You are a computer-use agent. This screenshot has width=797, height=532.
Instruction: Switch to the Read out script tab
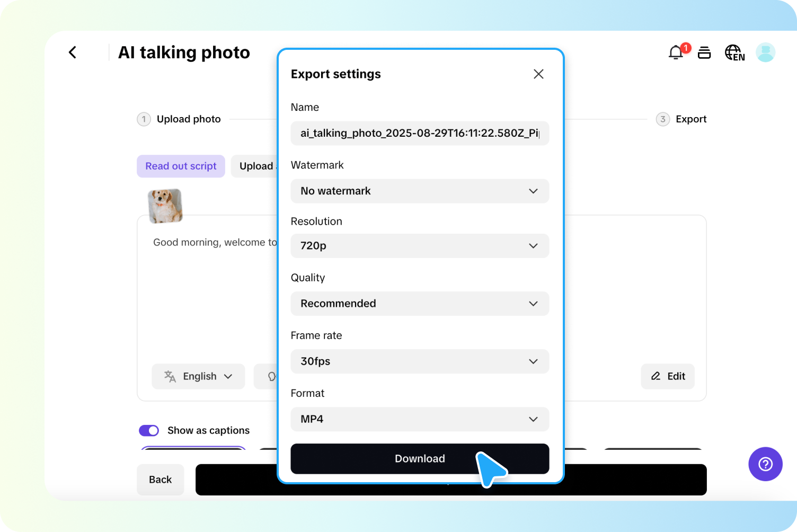[181, 166]
